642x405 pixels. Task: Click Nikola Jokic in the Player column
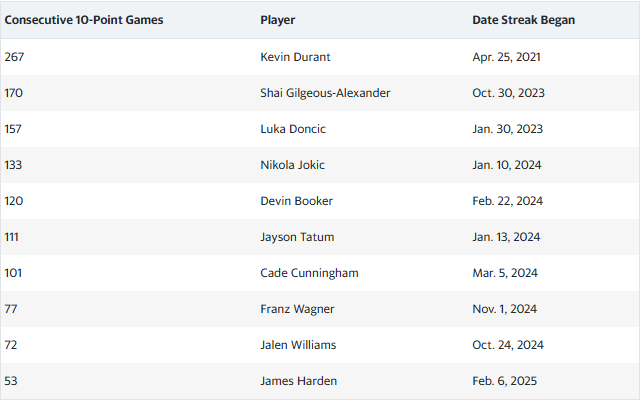click(x=292, y=165)
